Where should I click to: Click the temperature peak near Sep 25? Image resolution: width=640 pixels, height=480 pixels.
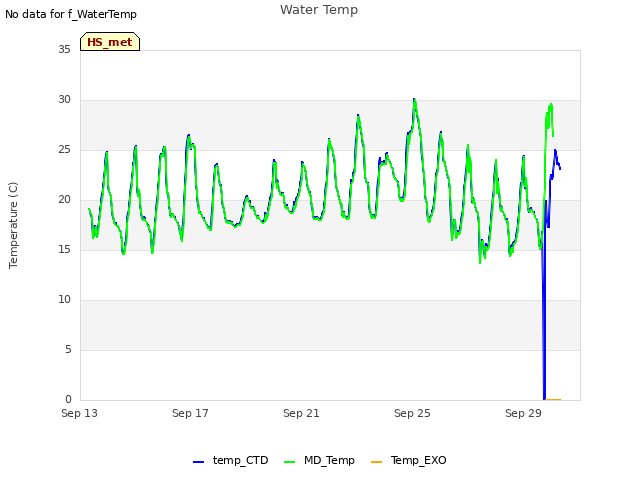(414, 100)
